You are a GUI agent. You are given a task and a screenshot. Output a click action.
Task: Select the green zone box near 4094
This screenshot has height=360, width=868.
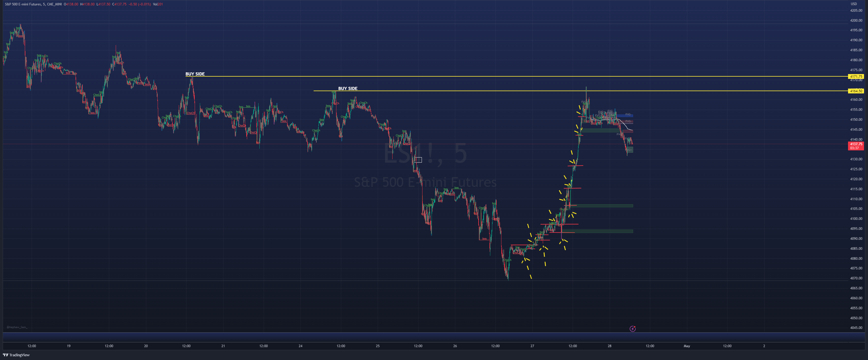[603, 231]
